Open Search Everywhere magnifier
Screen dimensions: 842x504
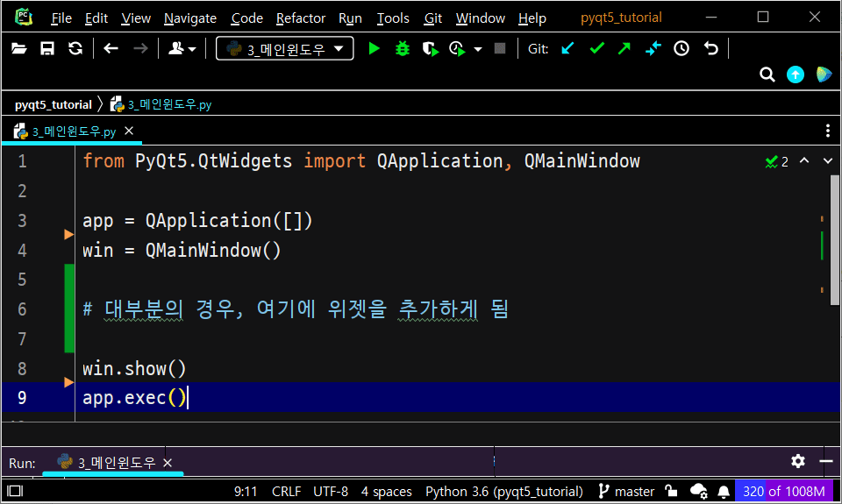tap(767, 75)
